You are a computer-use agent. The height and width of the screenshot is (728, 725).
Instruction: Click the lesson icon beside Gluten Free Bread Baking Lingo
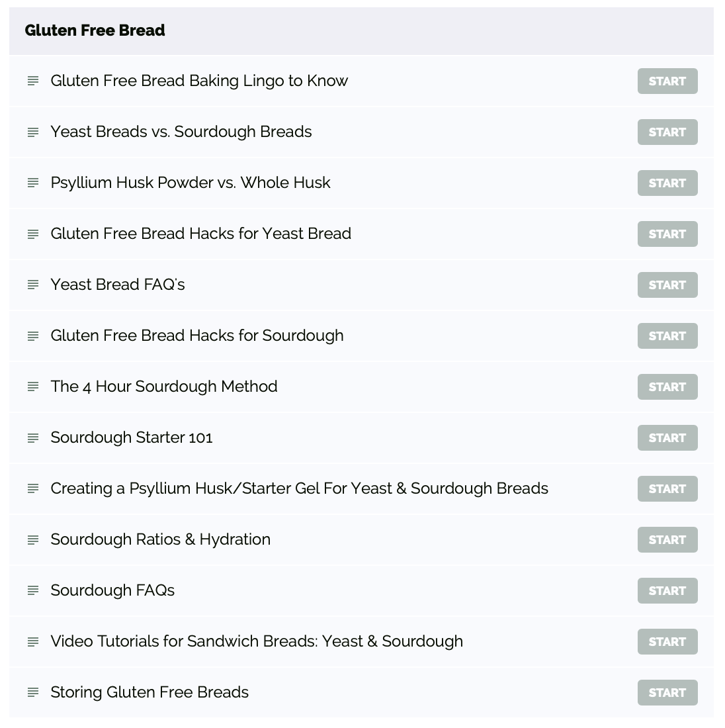click(33, 81)
